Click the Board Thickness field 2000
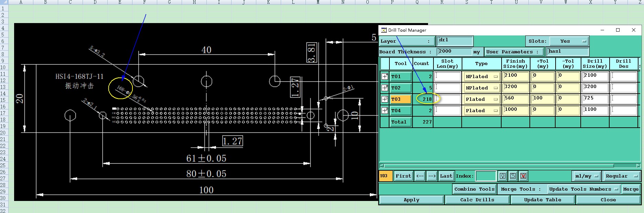The image size is (644, 213). tap(454, 52)
